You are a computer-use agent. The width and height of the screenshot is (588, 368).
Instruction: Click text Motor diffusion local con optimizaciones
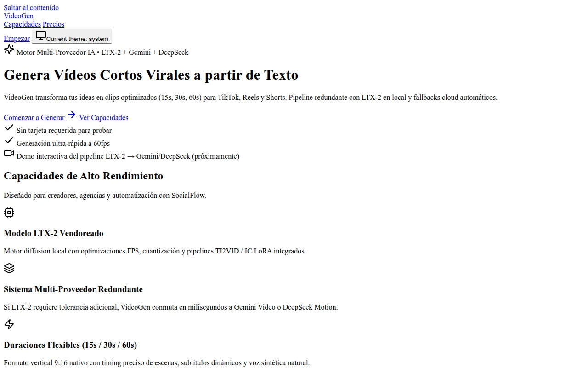pos(155,251)
